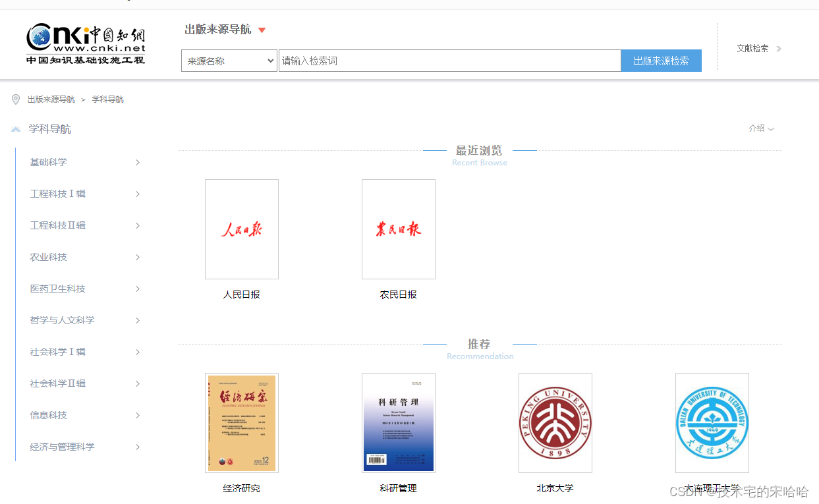This screenshot has width=819, height=504.
Task: Select 社会科学Ⅱ辑 category
Action: coord(57,383)
